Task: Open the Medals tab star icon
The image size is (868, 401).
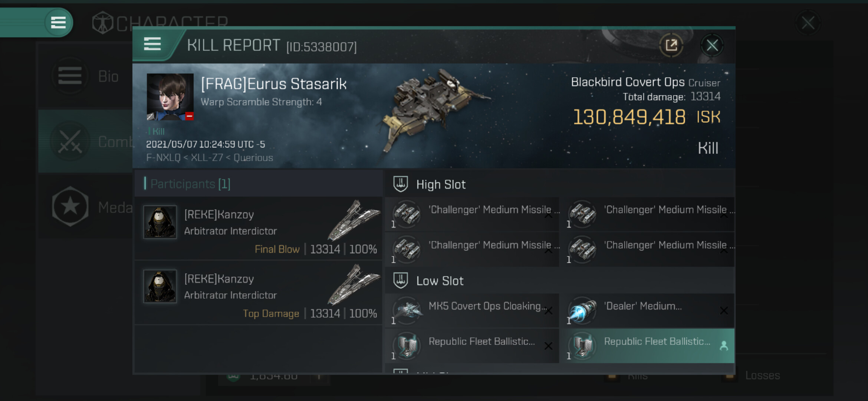Action: pos(70,206)
